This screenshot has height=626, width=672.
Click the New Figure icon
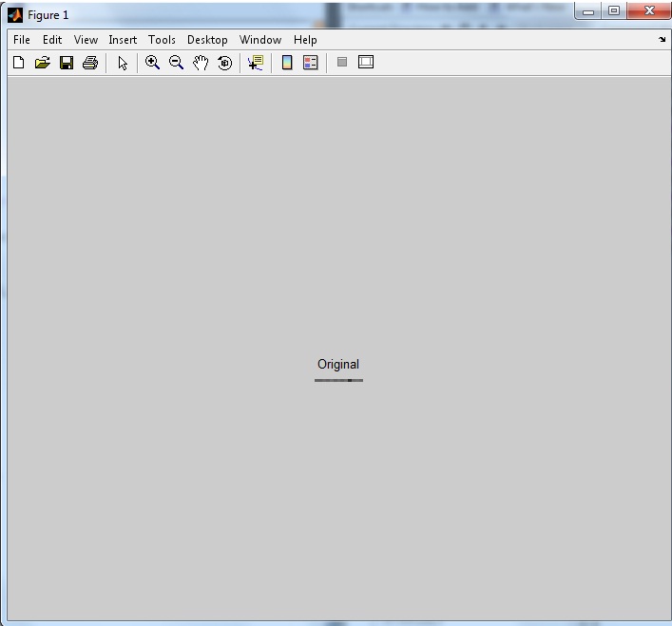tap(18, 63)
